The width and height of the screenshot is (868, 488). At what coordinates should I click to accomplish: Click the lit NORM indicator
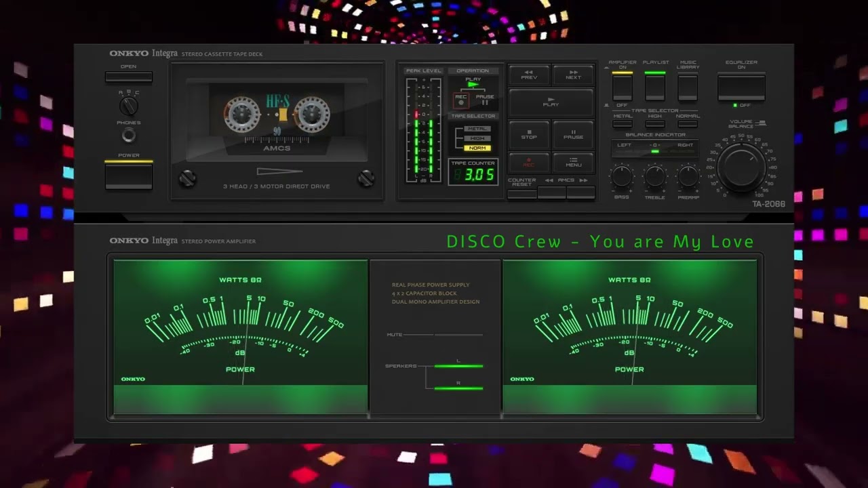[477, 148]
